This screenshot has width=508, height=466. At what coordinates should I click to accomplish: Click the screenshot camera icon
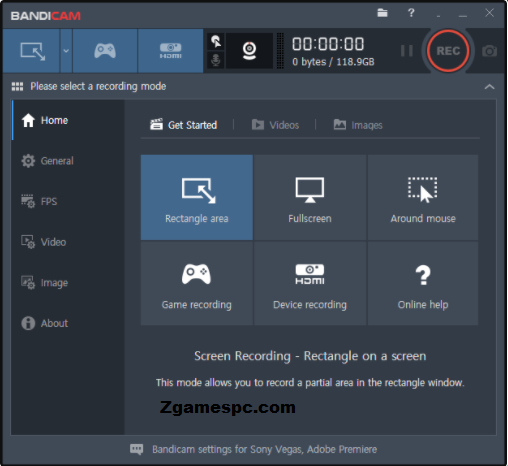[x=489, y=51]
